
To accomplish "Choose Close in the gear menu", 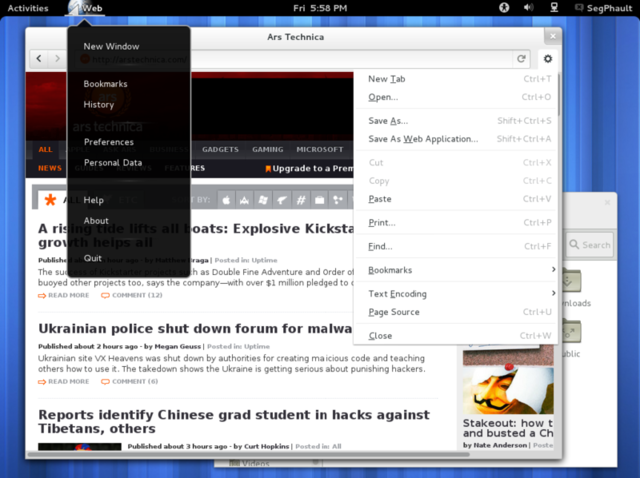I will click(456, 336).
